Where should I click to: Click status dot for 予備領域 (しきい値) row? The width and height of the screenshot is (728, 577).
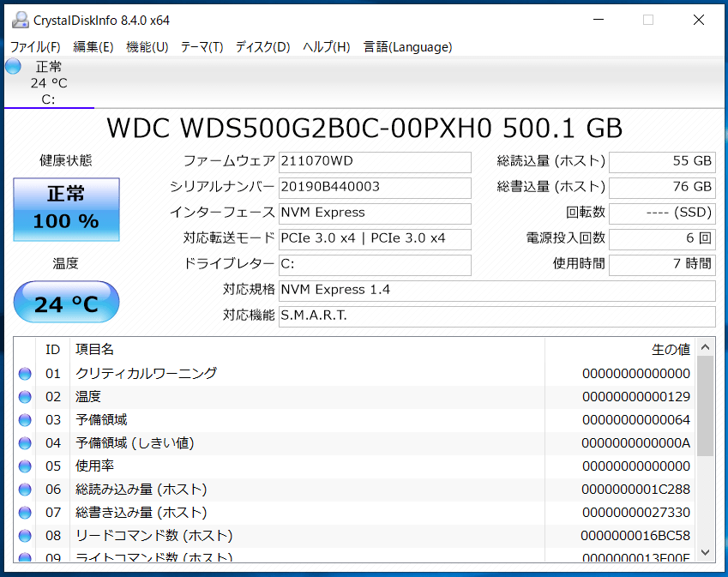tap(25, 443)
